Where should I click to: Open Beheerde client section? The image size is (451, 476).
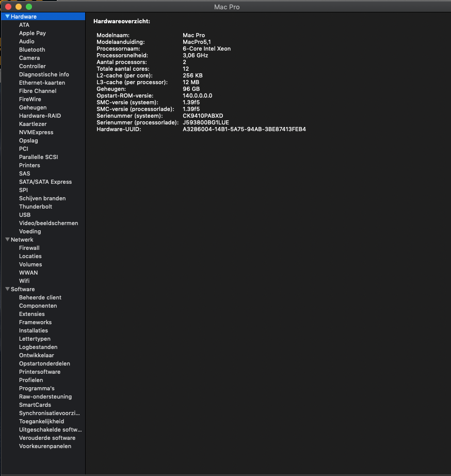click(x=40, y=297)
